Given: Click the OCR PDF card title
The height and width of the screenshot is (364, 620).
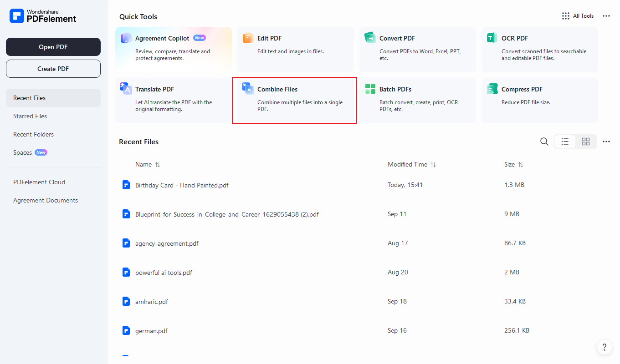Looking at the screenshot, I should click(515, 38).
